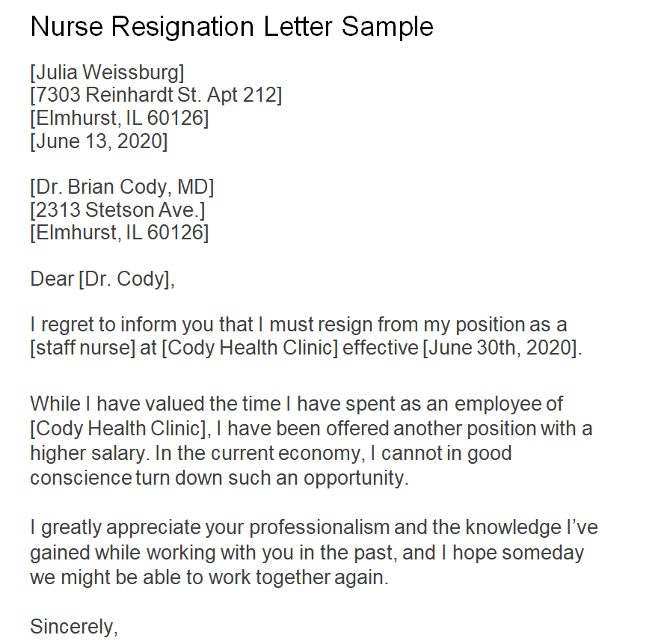
Task: Click the sender's '[Elmhurst, IL 60126]' line below Reinhardt St.
Action: 120,118
